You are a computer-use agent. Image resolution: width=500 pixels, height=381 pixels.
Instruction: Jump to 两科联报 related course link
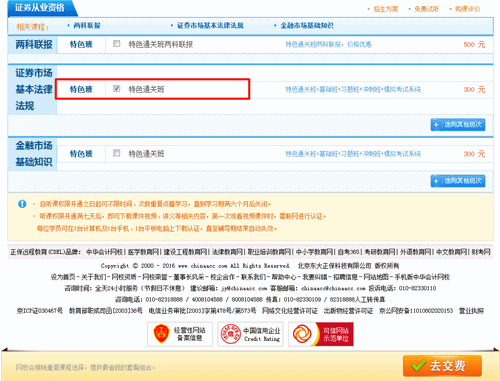tap(87, 25)
